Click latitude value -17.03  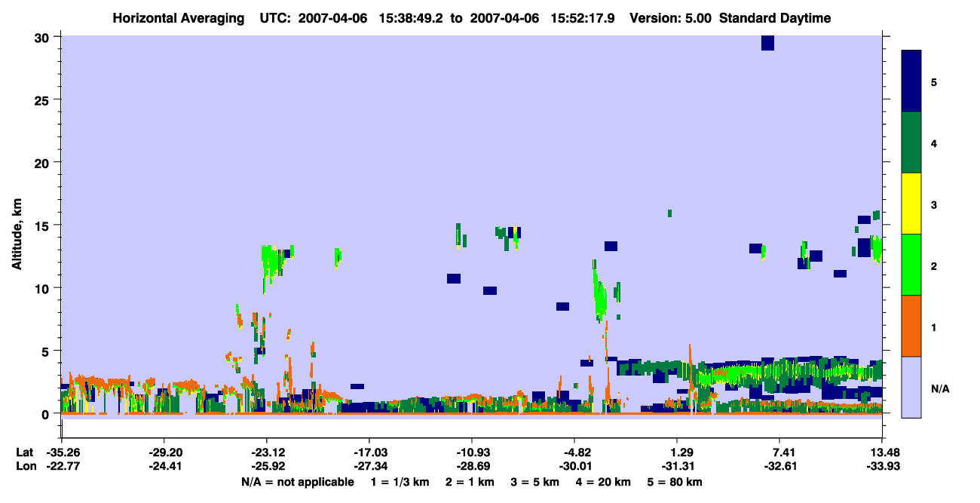coord(369,452)
